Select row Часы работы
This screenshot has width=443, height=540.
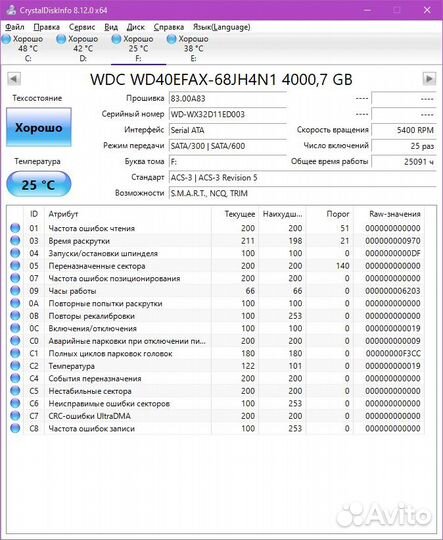(x=216, y=291)
